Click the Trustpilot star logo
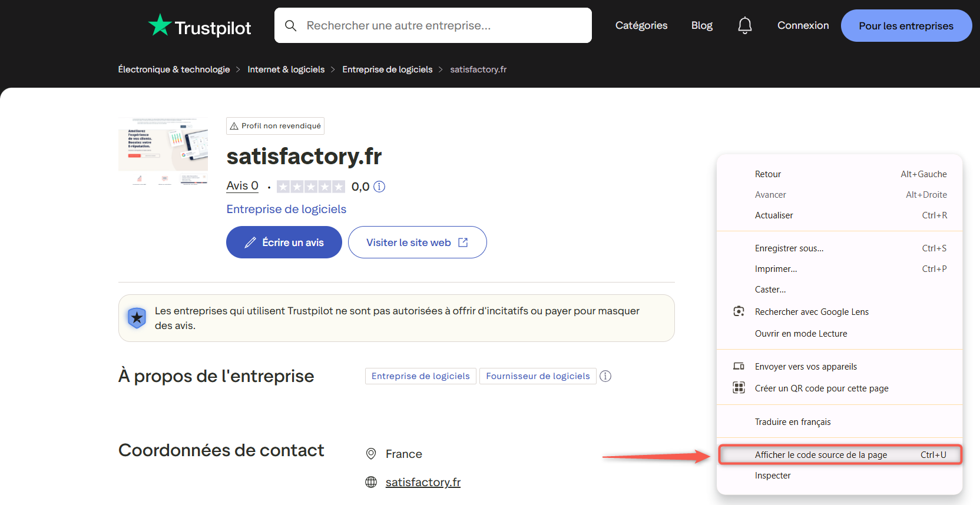The image size is (980, 505). pos(160,25)
